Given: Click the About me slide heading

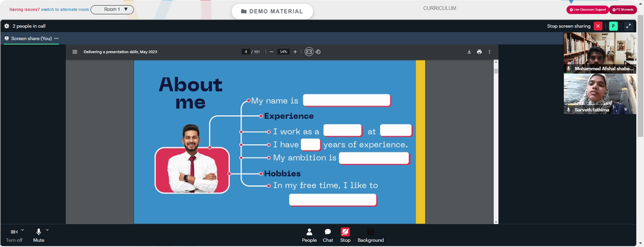Looking at the screenshot, I should point(191,93).
